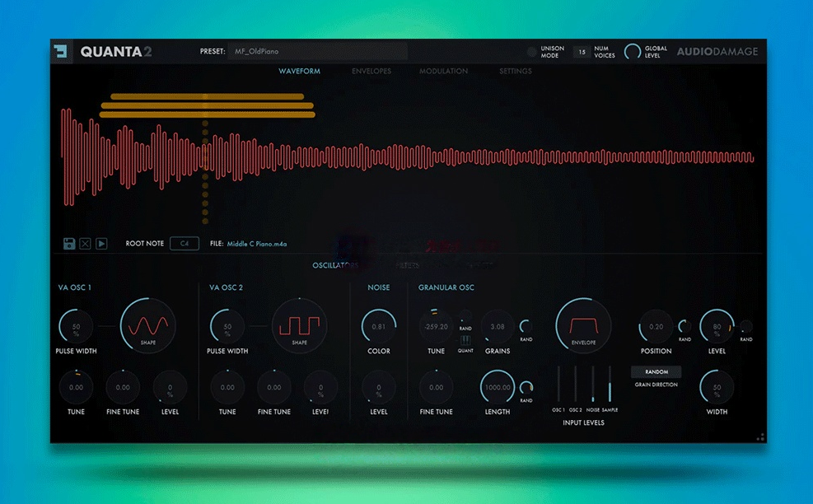Image resolution: width=813 pixels, height=504 pixels.
Task: Click the granular Quant piano keys icon
Action: 465,341
